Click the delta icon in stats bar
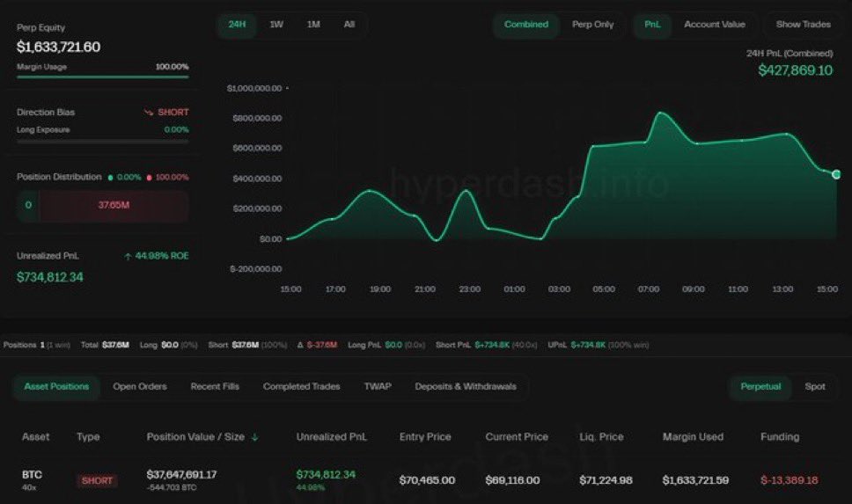 click(x=300, y=346)
